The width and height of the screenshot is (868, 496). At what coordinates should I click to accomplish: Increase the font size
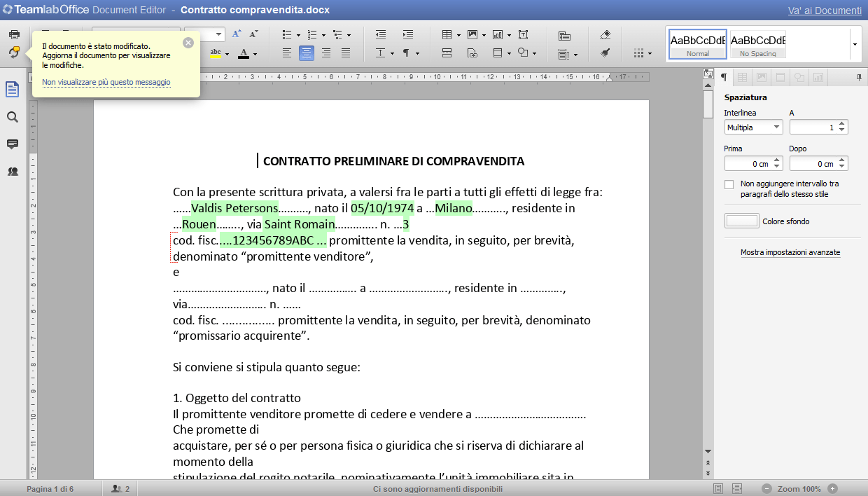tap(237, 34)
